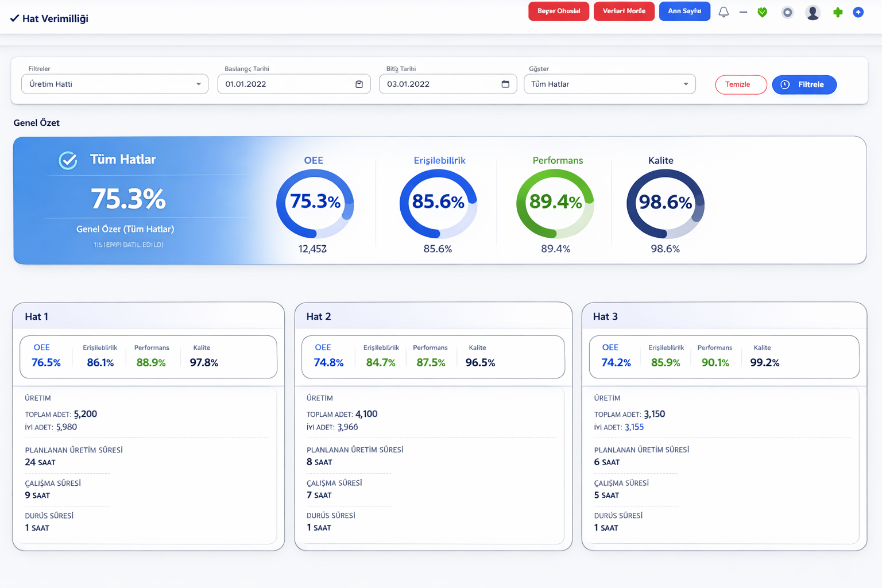
Task: Click the Verfart Morile menu button
Action: coord(624,10)
